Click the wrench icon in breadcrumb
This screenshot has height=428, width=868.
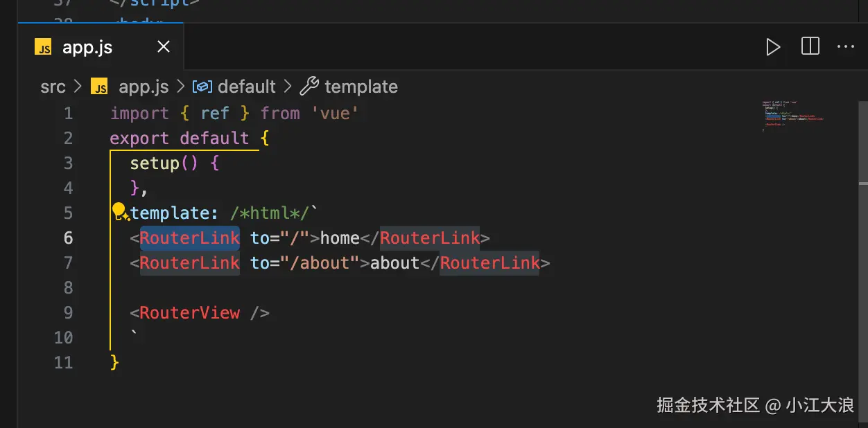309,87
